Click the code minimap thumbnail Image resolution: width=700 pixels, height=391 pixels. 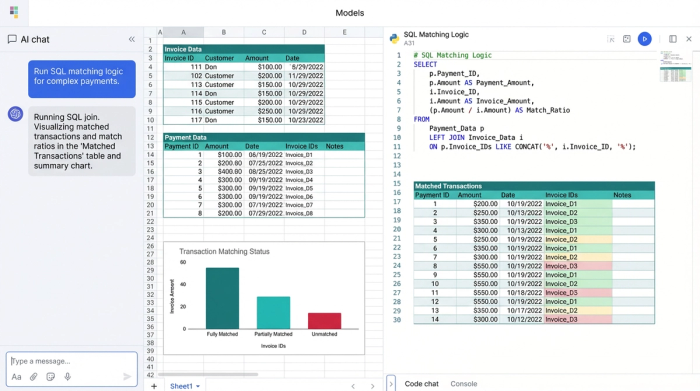click(675, 67)
